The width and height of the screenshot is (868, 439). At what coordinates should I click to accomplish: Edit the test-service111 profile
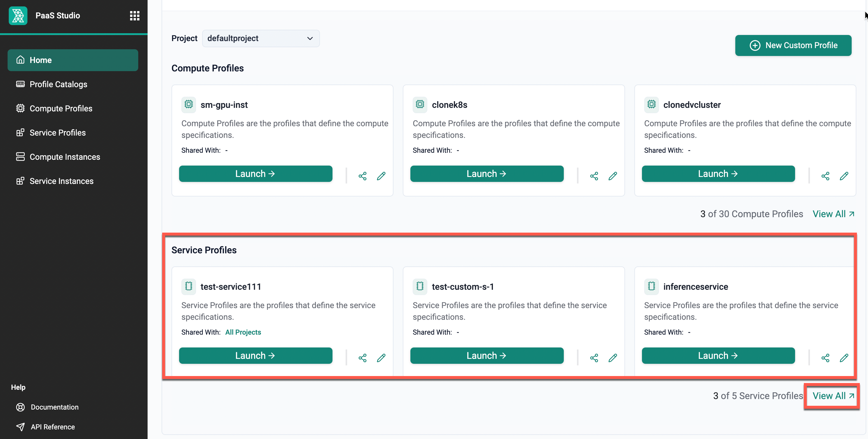click(381, 358)
